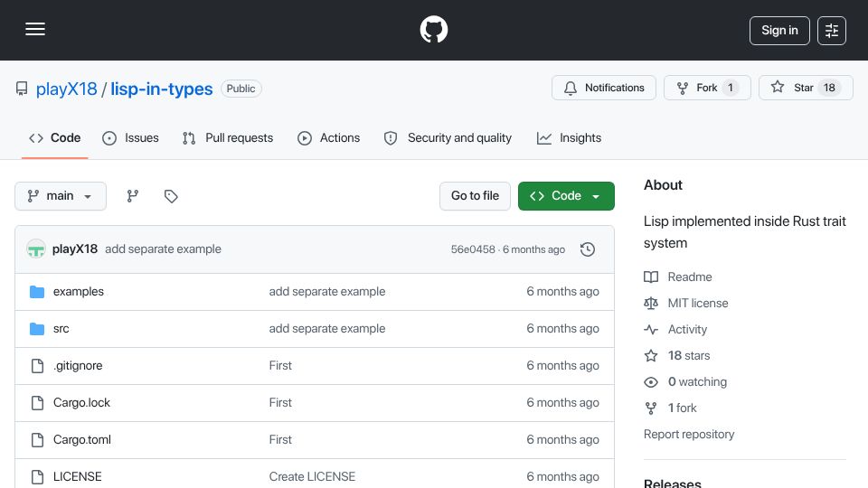The image size is (868, 488).
Task: Open playX18 author link in commit bar
Action: [75, 249]
